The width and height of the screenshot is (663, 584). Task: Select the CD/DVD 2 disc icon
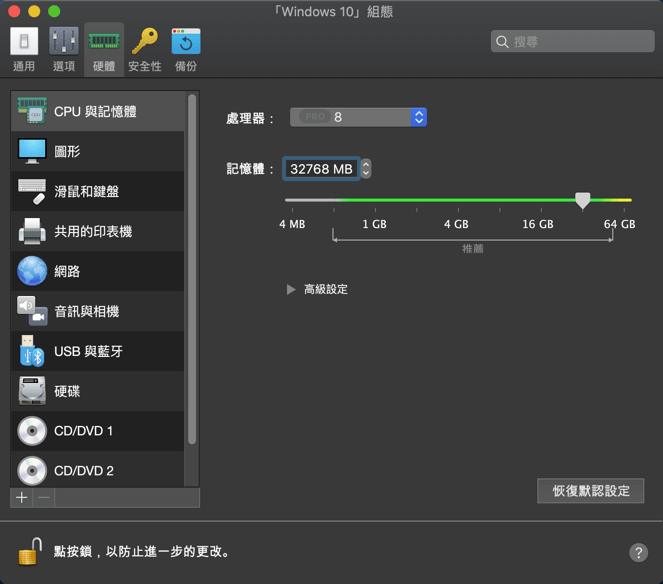click(x=32, y=471)
